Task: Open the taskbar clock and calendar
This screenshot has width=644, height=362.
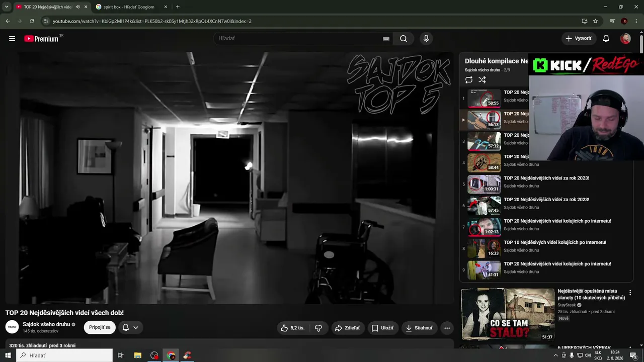Action: (615, 355)
